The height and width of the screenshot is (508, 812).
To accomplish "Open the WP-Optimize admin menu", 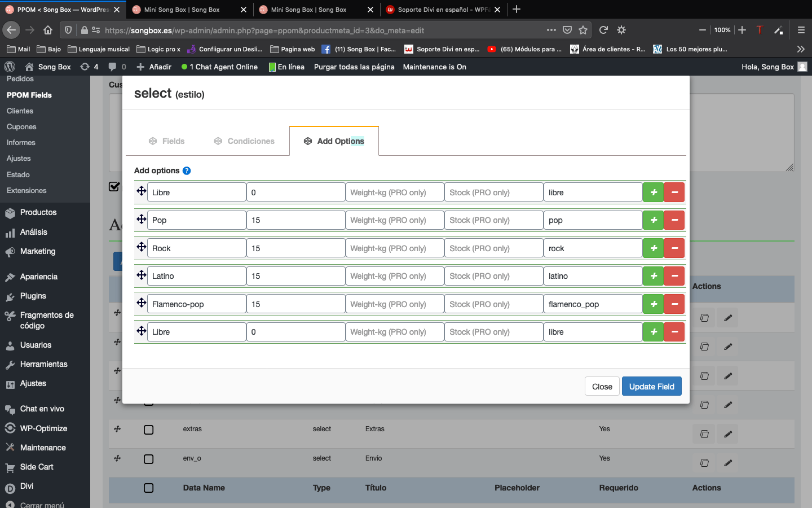I will (x=43, y=428).
